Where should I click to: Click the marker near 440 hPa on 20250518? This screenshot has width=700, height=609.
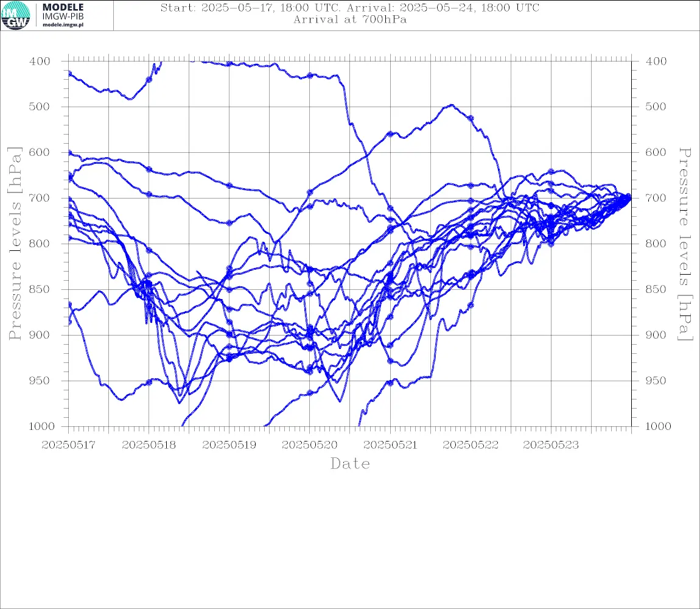[149, 80]
